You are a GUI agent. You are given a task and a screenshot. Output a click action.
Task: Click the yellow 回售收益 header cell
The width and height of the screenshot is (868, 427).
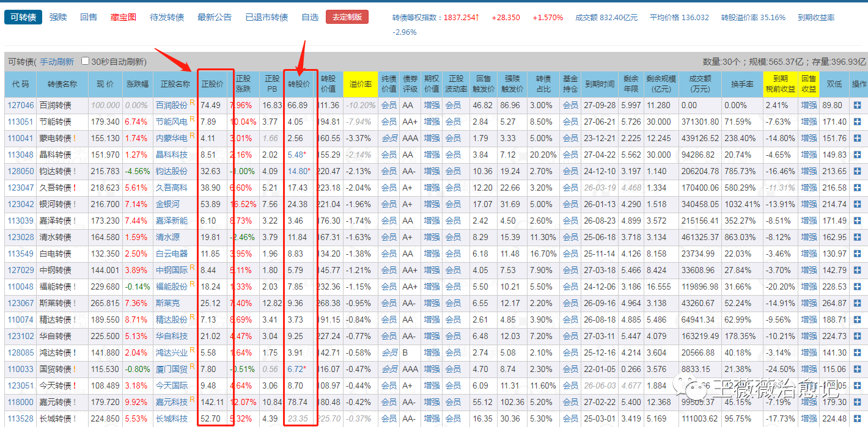pyautogui.click(x=809, y=84)
